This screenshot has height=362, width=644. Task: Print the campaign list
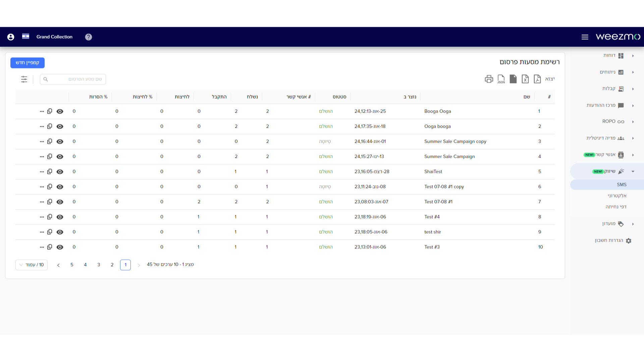click(x=489, y=79)
